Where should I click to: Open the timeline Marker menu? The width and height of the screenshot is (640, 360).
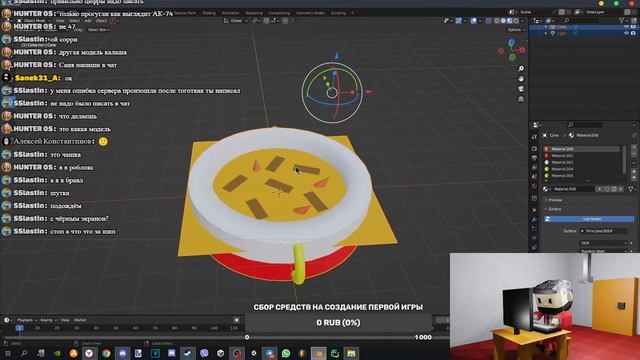[x=80, y=320]
